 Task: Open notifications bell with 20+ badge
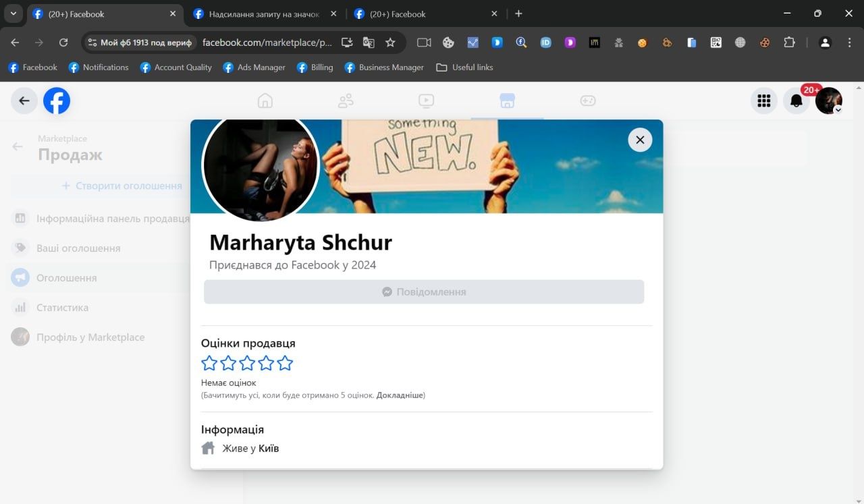(796, 101)
